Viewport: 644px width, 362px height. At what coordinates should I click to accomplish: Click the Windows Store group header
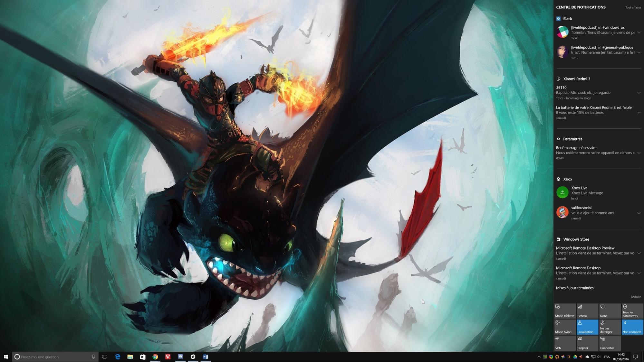pos(573,239)
